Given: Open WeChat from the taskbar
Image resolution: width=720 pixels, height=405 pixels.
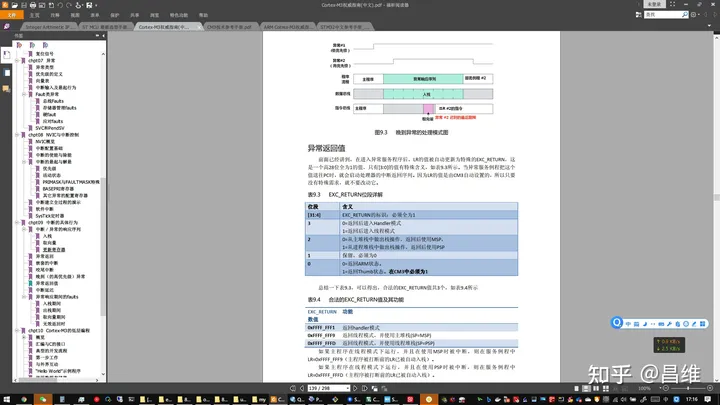Looking at the screenshot, I should (43, 399).
